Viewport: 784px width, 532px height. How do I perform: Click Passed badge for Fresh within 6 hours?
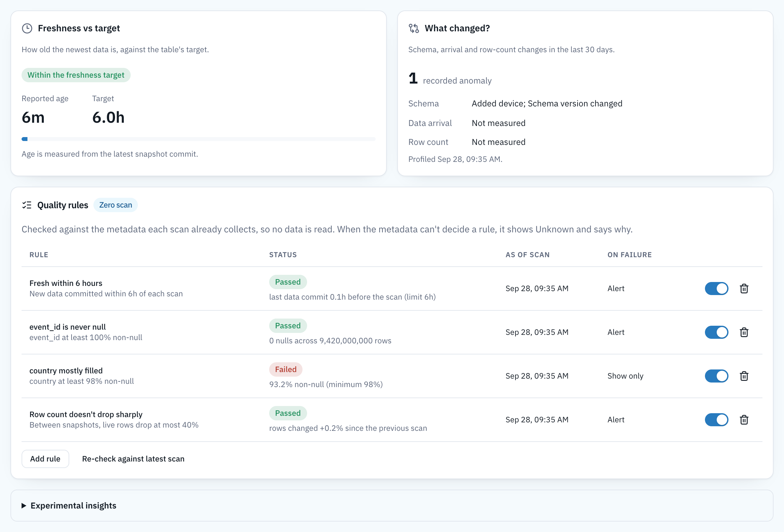coord(288,282)
